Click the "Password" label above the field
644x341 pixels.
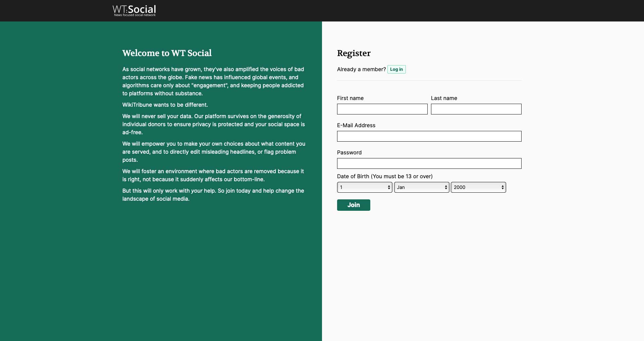pyautogui.click(x=349, y=153)
